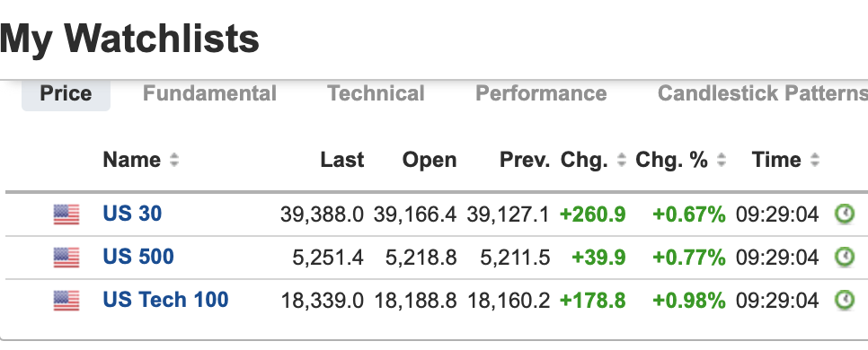Sort by Time column arrows
868x350 pixels.
[814, 160]
